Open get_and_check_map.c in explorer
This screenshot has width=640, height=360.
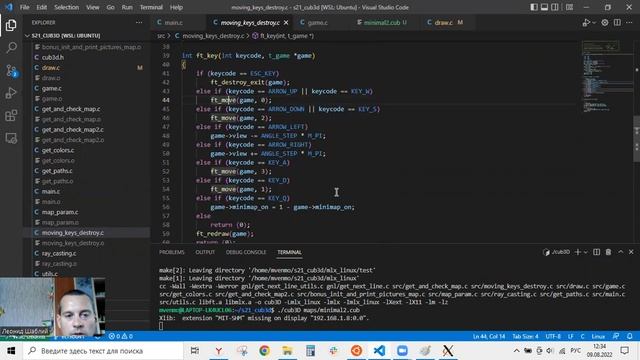[x=71, y=109]
